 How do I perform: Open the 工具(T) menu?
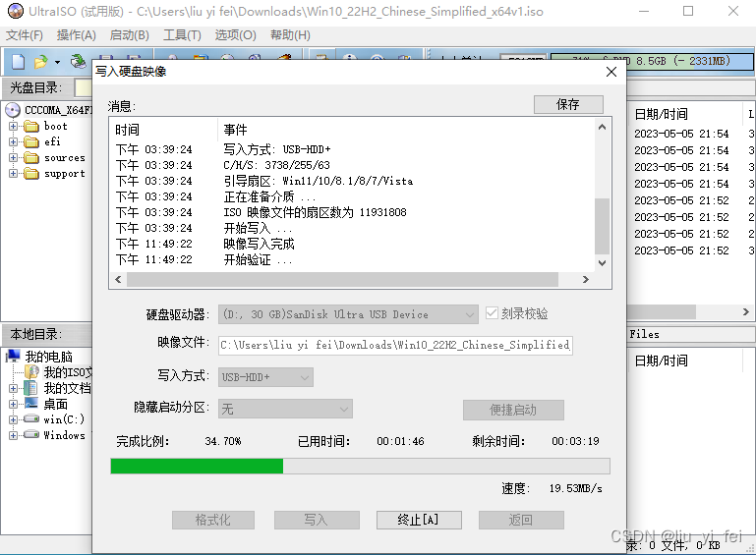tap(182, 35)
